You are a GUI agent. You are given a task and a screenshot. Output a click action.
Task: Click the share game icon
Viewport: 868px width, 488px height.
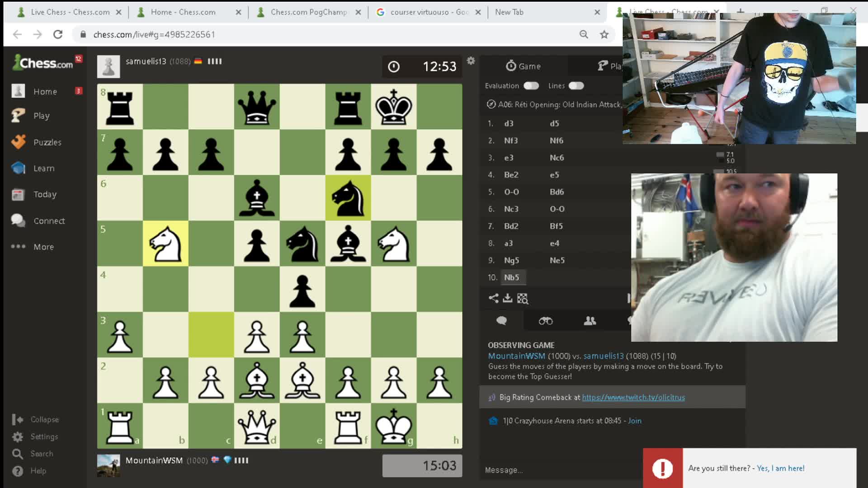493,298
